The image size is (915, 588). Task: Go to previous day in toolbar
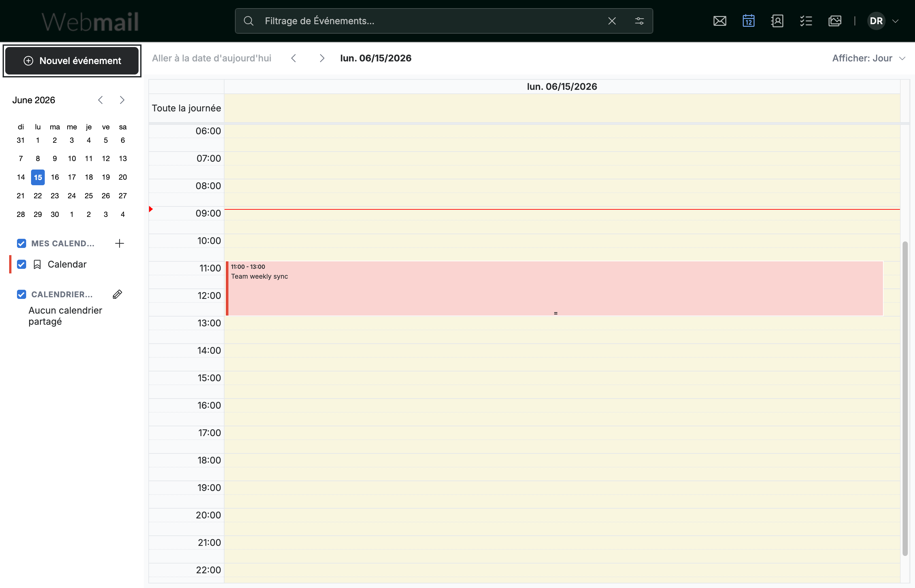(293, 58)
